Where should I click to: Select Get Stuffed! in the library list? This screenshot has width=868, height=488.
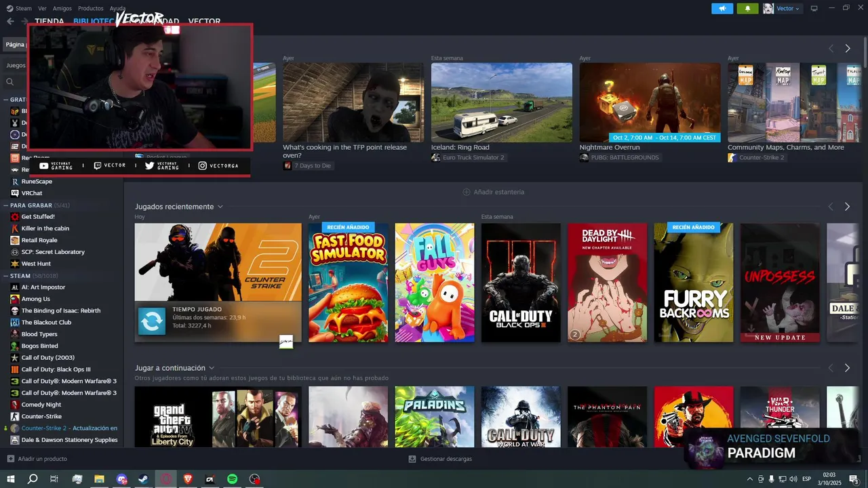[x=38, y=217]
